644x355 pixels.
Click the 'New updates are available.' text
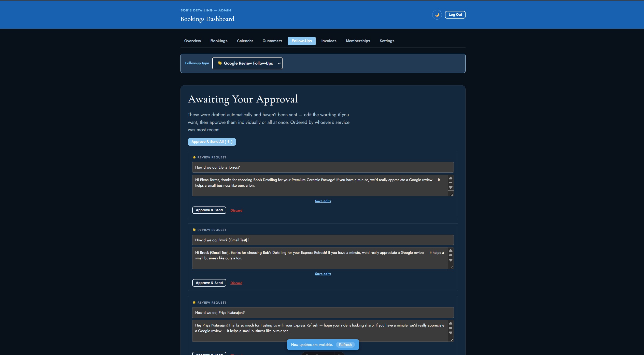tap(312, 345)
